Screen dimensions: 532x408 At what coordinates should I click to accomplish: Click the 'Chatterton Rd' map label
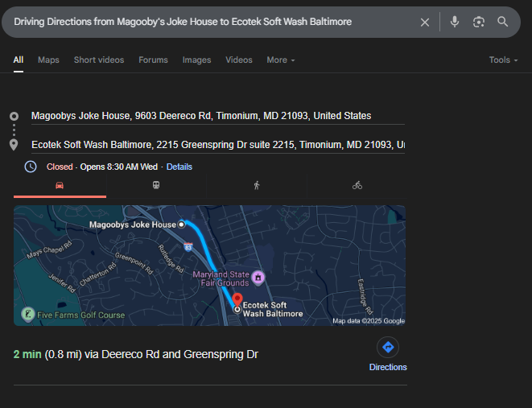click(97, 274)
